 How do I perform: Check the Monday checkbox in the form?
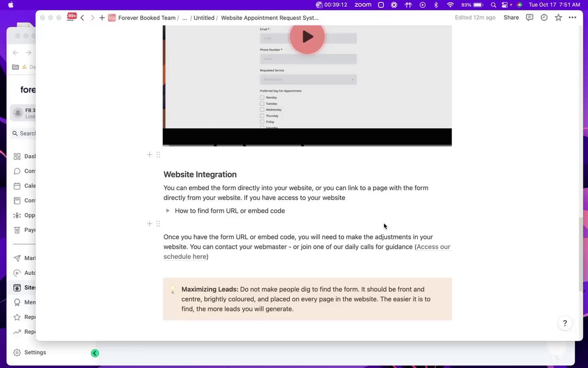[262, 98]
